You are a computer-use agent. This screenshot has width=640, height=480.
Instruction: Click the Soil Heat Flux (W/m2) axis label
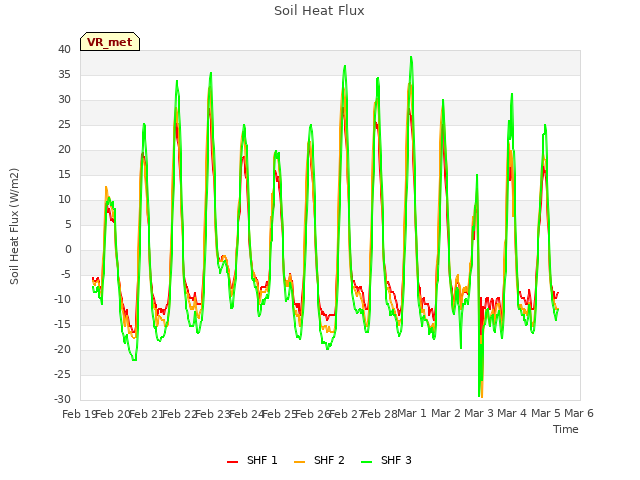(x=14, y=226)
